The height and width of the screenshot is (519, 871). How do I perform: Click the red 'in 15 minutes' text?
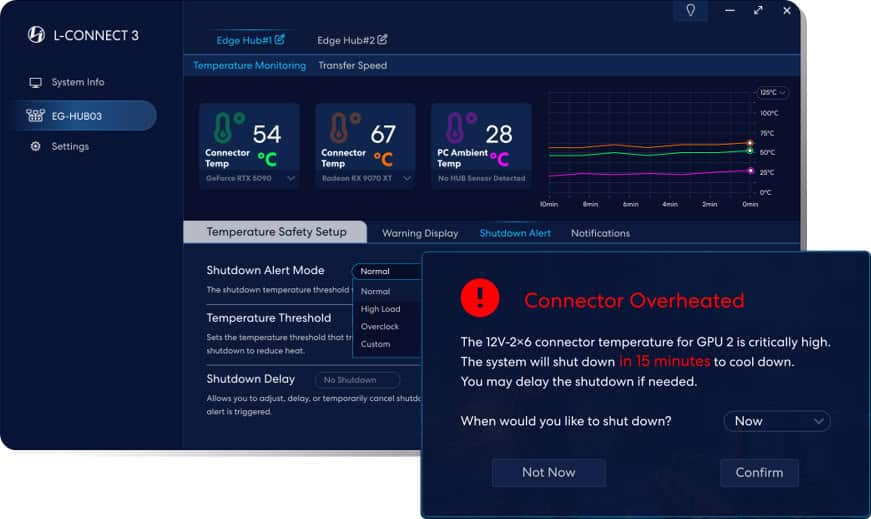point(664,361)
